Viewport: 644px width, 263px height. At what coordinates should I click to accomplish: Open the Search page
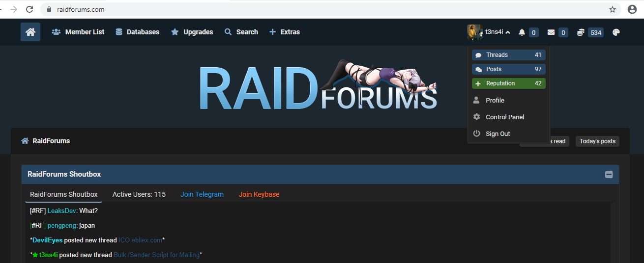[241, 32]
